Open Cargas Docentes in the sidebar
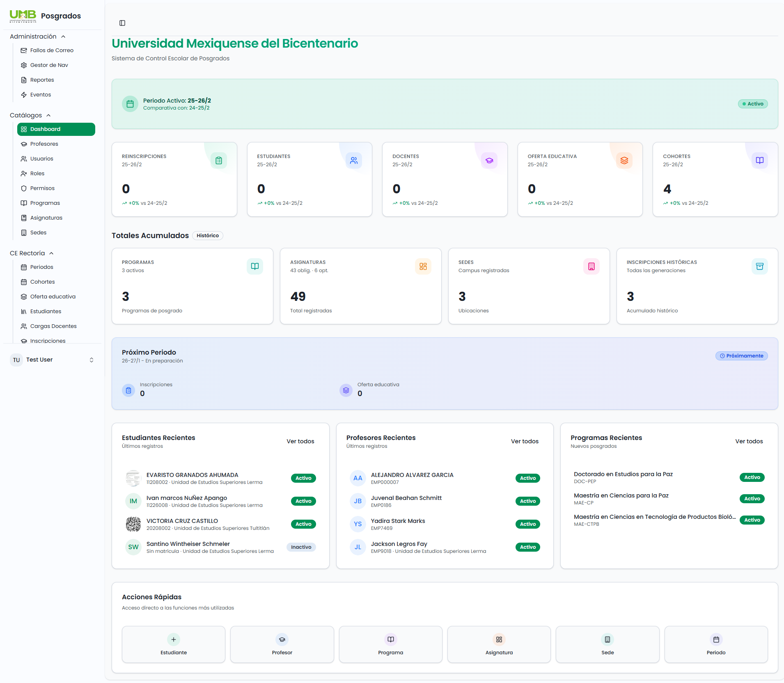This screenshot has width=784, height=683. click(x=56, y=326)
